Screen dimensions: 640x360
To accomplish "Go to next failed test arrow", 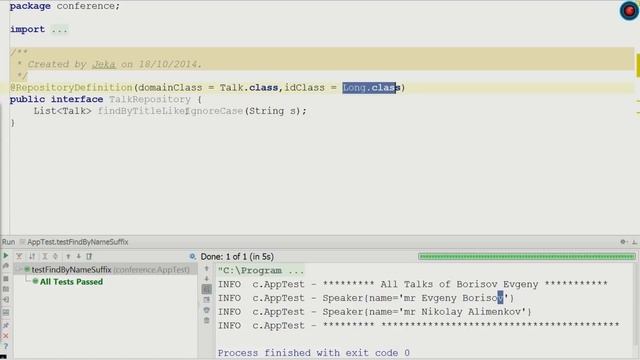I will click(78, 256).
